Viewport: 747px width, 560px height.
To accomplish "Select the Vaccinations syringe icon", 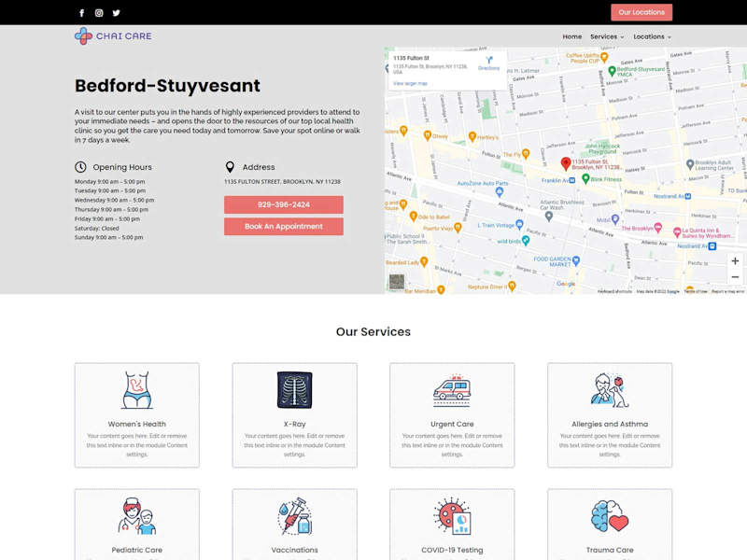I will coord(294,516).
